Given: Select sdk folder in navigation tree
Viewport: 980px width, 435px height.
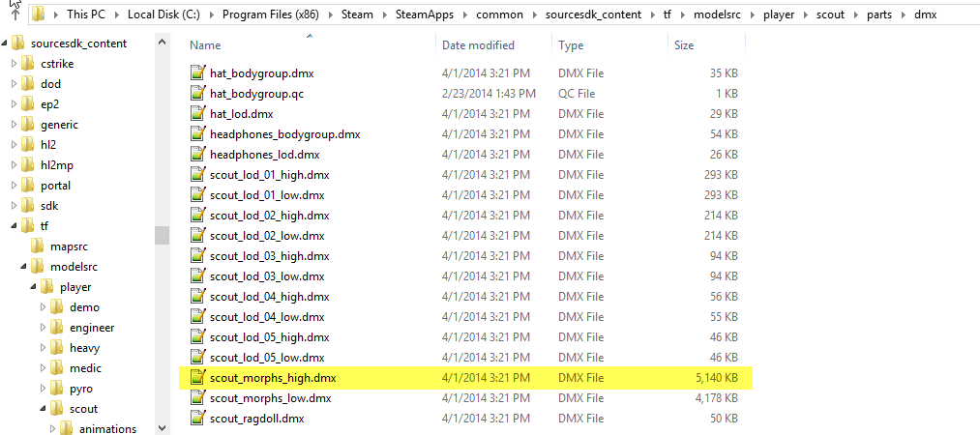Looking at the screenshot, I should click(x=49, y=205).
